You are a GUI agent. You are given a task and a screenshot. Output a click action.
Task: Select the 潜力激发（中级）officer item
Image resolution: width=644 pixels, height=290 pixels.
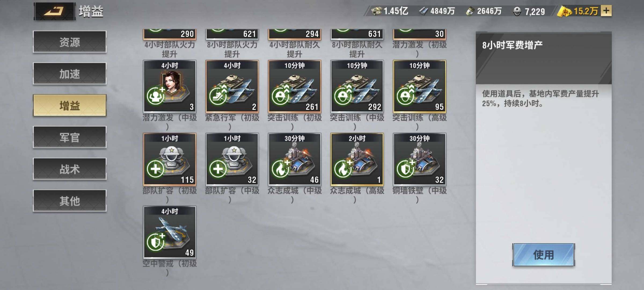coord(170,86)
